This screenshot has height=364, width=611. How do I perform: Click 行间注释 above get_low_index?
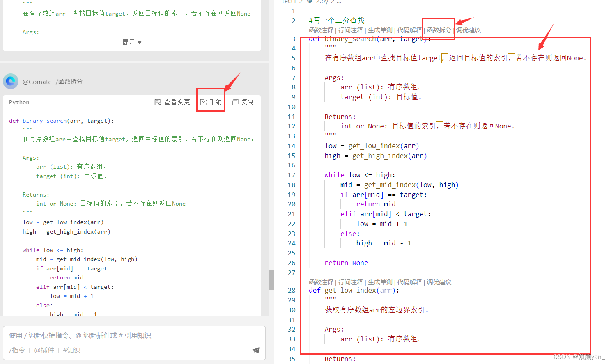point(351,282)
